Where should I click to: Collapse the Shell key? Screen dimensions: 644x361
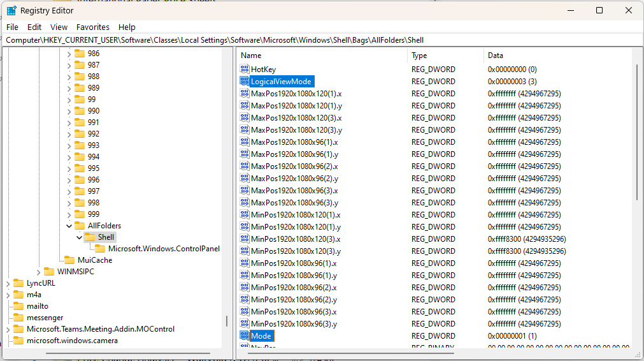pos(79,237)
